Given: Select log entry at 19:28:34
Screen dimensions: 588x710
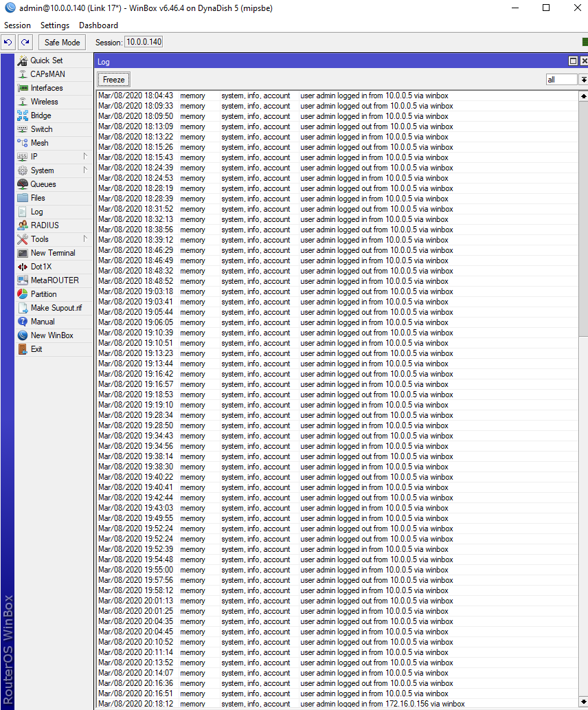Looking at the screenshot, I should [x=337, y=415].
